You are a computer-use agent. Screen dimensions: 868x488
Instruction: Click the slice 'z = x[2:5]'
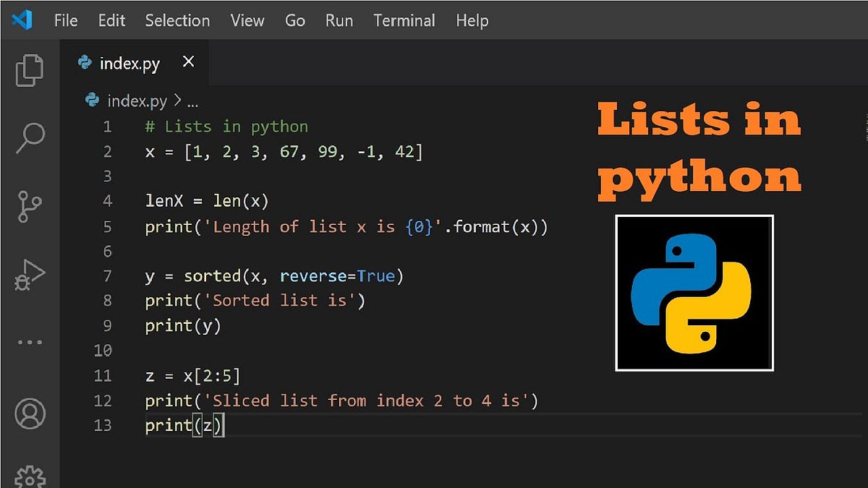pos(192,376)
